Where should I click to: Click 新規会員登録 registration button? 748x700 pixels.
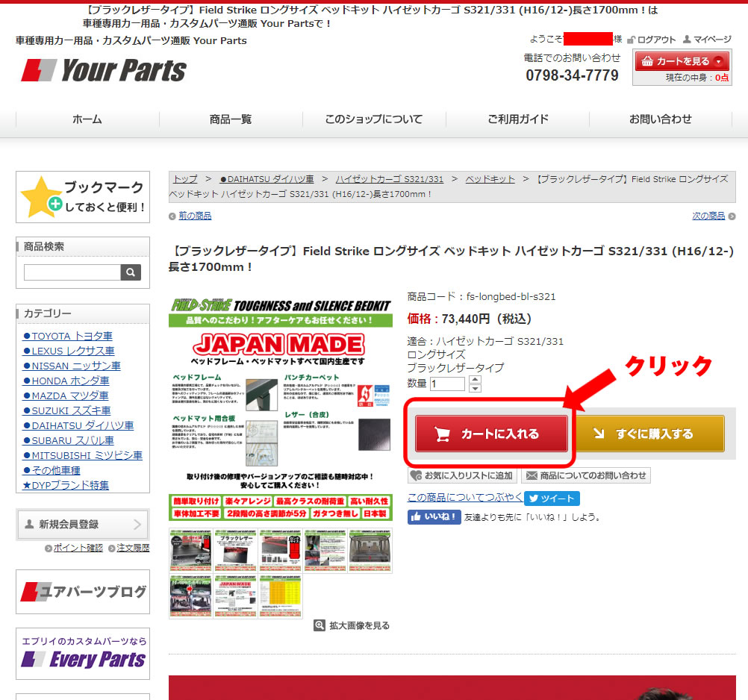[x=83, y=525]
